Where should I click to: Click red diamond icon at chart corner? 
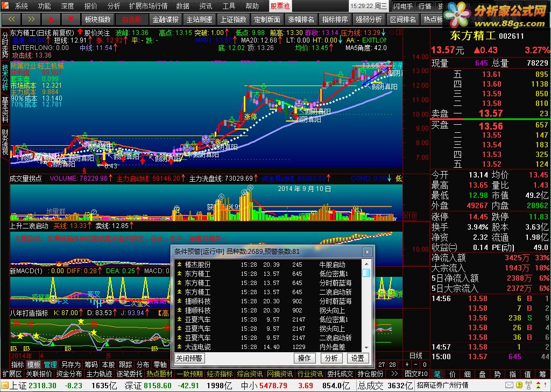[392, 33]
